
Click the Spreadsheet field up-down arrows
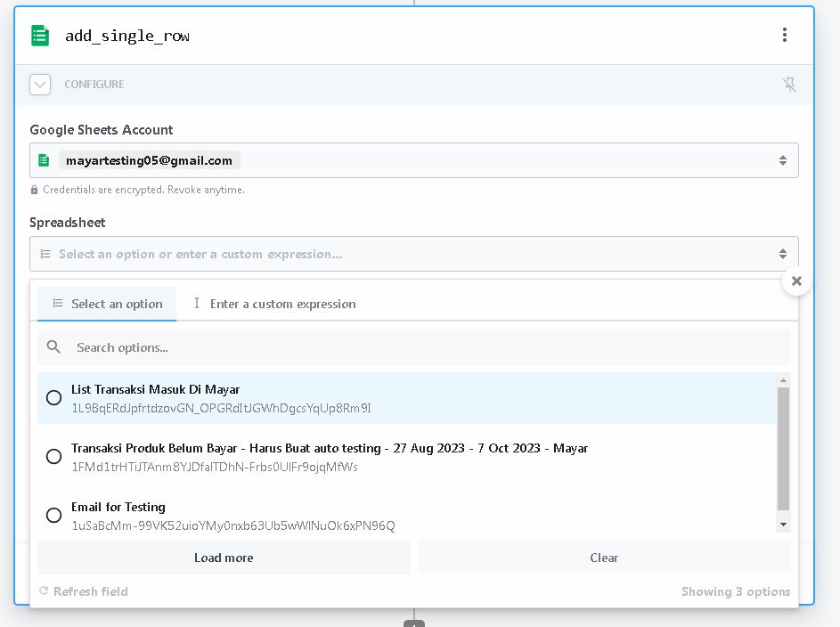(x=783, y=254)
